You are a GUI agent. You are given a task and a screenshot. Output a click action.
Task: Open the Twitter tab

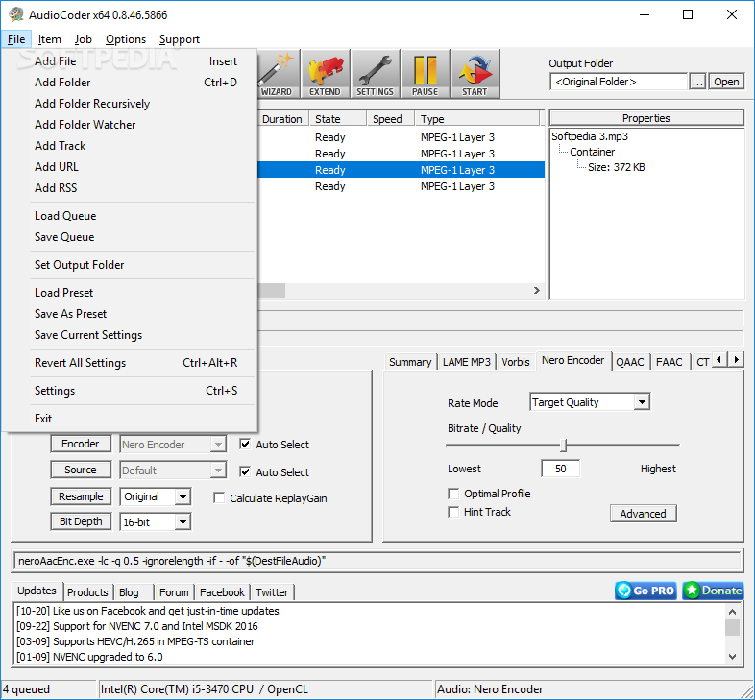272,592
